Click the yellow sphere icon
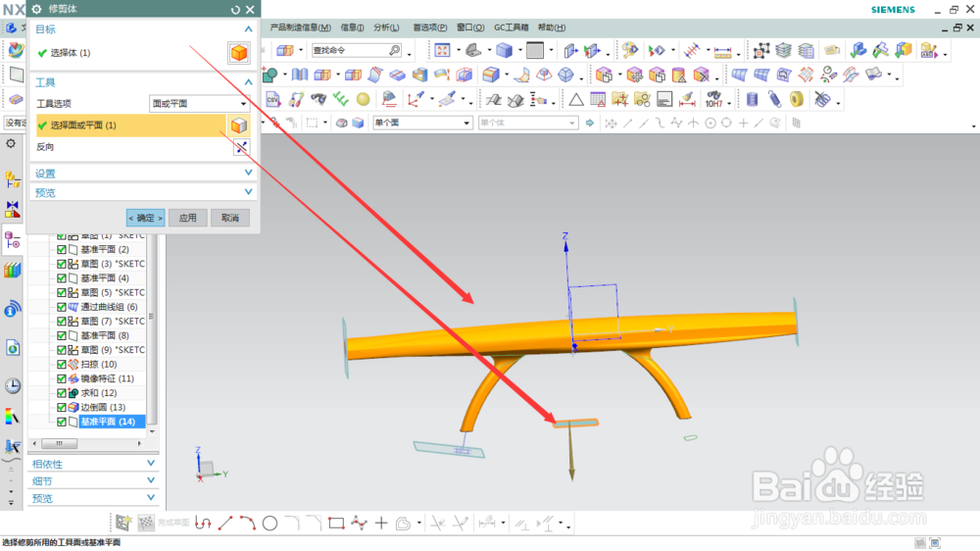The image size is (980, 551). click(x=364, y=99)
